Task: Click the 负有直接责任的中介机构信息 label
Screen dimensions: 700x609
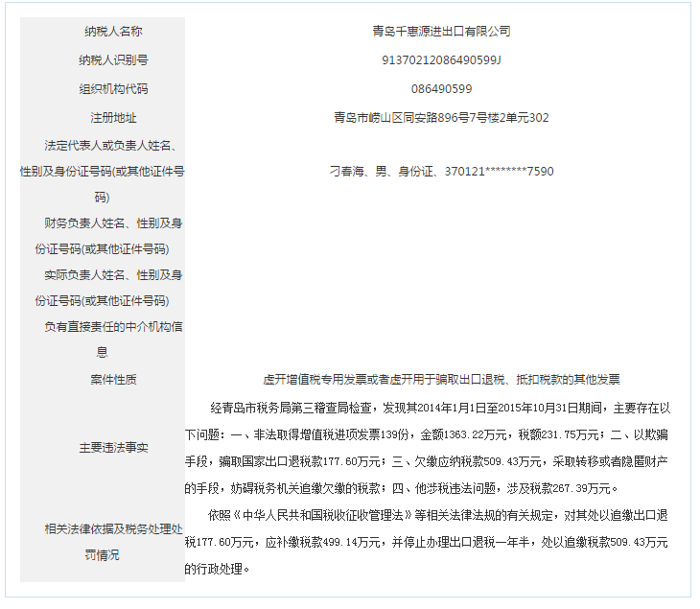Action: [103, 339]
